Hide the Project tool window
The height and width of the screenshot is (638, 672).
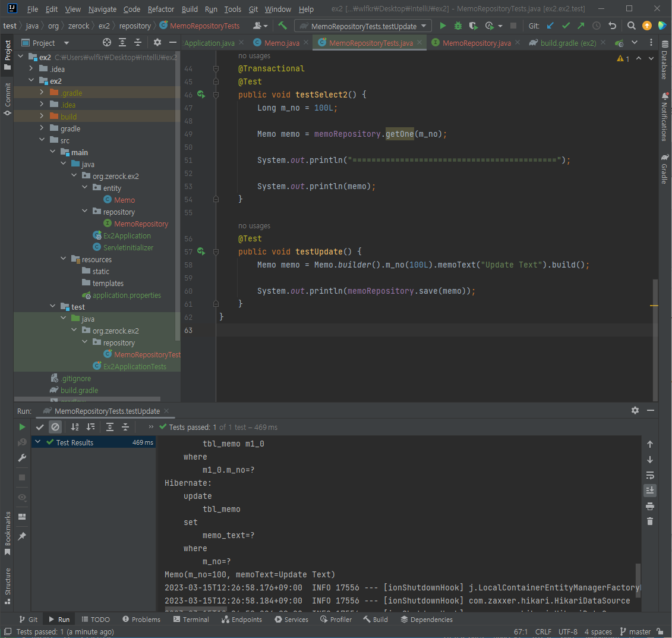pyautogui.click(x=173, y=42)
